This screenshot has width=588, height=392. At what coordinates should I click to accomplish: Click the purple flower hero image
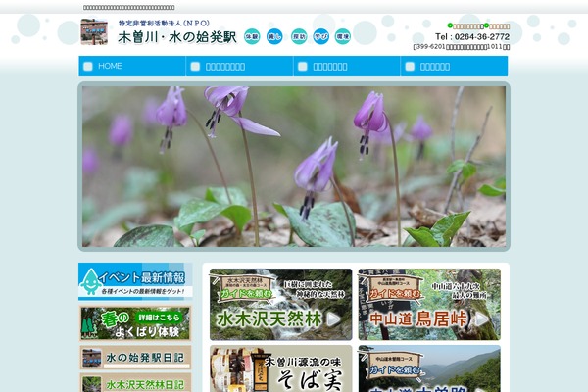294,167
